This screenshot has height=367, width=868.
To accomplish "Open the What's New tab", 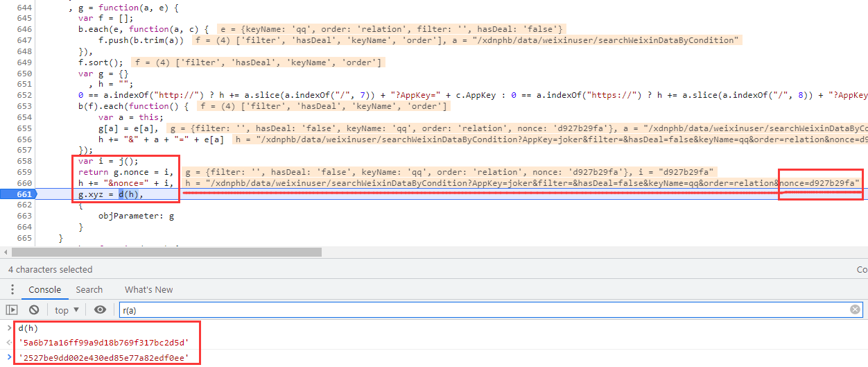I will [x=148, y=290].
